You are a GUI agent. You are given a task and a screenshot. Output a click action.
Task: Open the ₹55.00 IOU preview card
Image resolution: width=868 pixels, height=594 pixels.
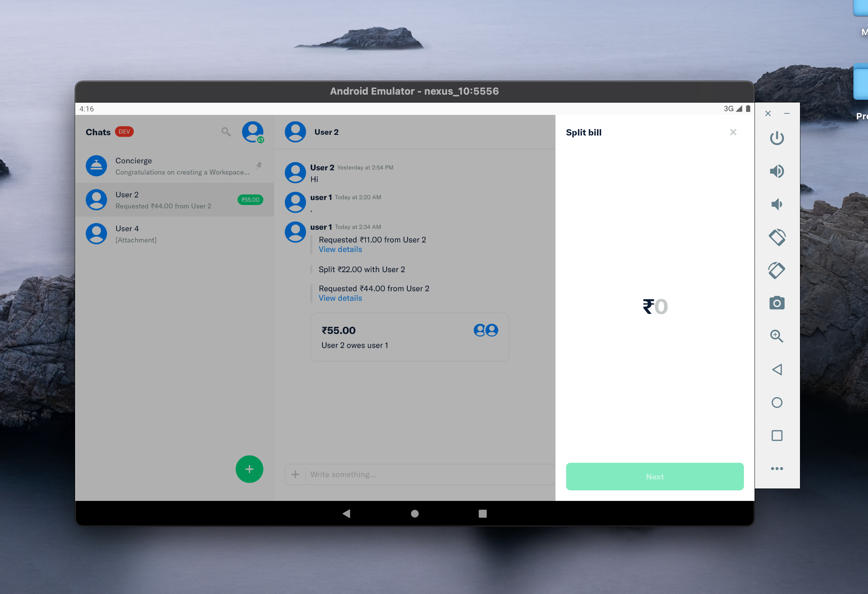click(x=410, y=337)
